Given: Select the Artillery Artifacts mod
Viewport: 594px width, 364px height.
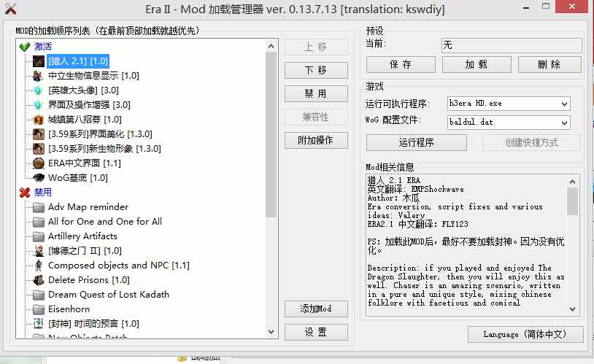Looking at the screenshot, I should [x=82, y=236].
